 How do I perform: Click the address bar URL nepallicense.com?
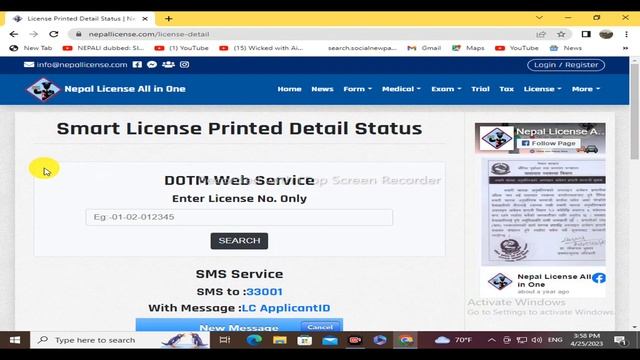click(149, 34)
